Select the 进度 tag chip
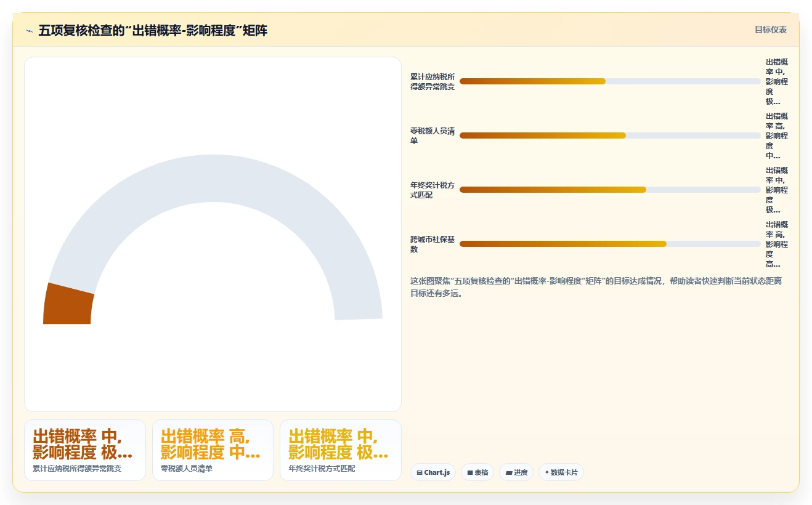This screenshot has width=812, height=505. 516,472
